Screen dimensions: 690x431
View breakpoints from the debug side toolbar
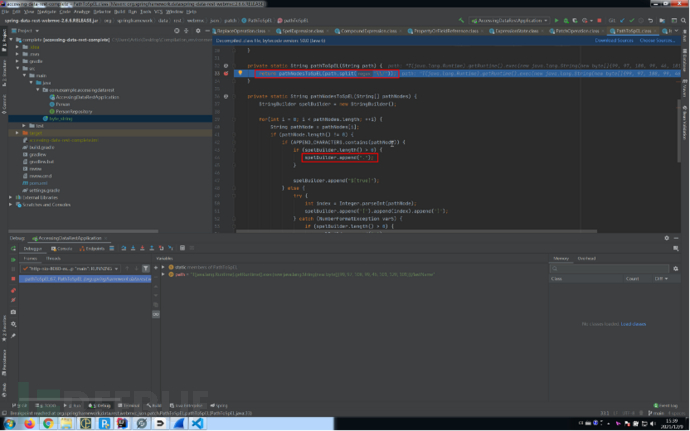(13, 291)
